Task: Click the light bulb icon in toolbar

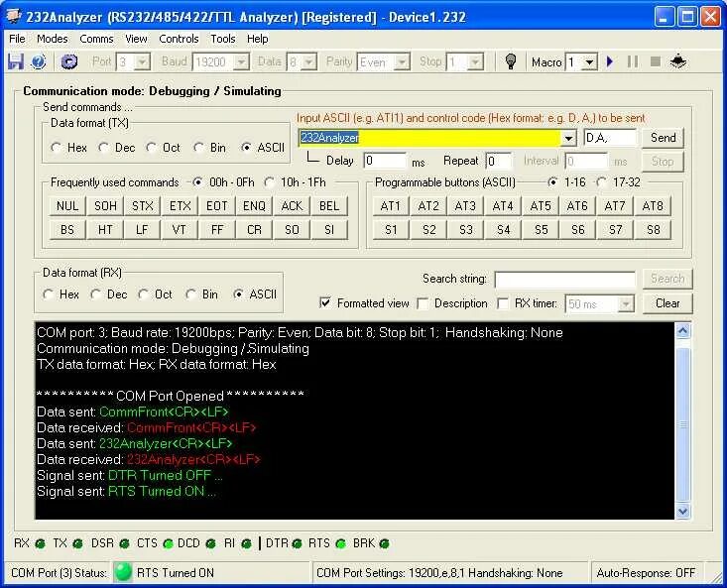Action: pos(511,61)
